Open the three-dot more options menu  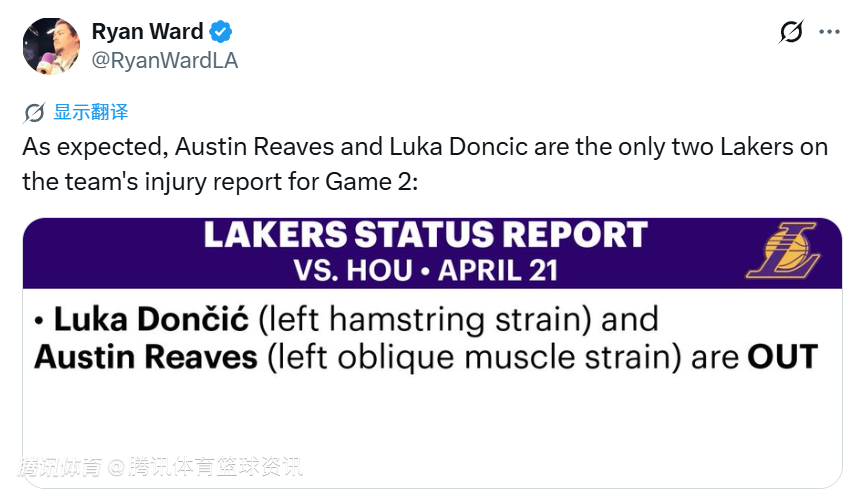click(829, 32)
